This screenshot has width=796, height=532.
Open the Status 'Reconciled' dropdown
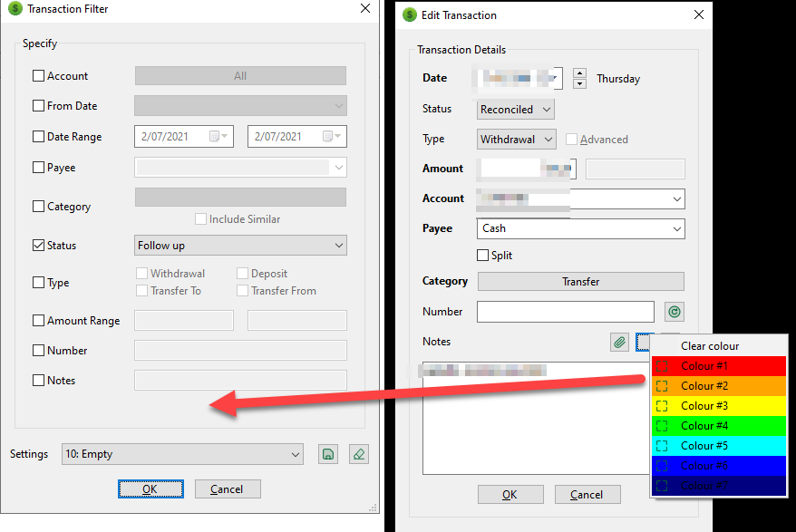[x=516, y=109]
